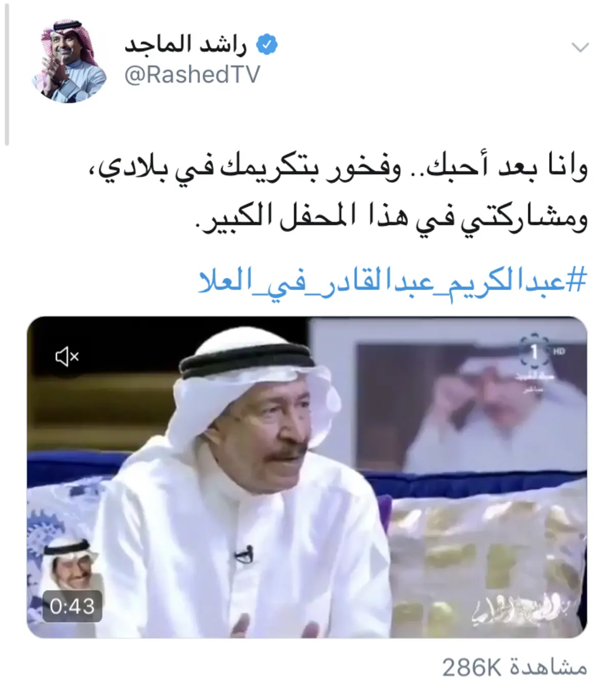Click the HD label beside the channel logo
Screen dimensions: 614x700
[x=558, y=352]
